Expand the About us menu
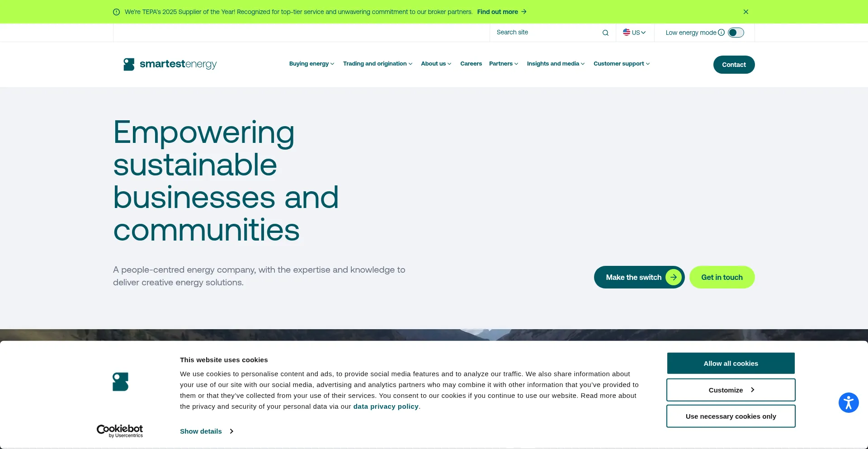Screen dimensions: 868x449 [436, 64]
